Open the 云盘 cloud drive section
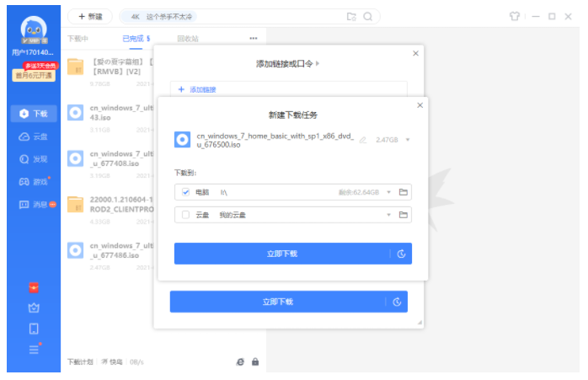Image resolution: width=588 pixels, height=380 pixels. click(x=34, y=136)
